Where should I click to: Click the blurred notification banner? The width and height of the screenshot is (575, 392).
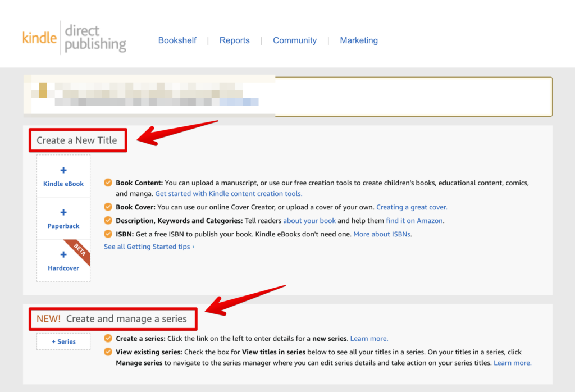pyautogui.click(x=288, y=97)
